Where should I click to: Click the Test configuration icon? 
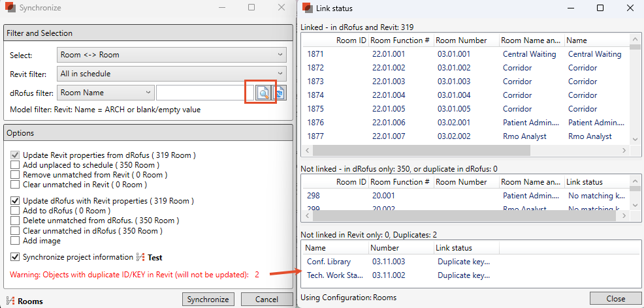coord(140,257)
